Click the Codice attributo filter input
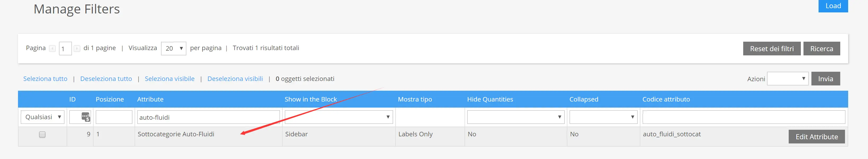This screenshot has width=868, height=159. tap(743, 117)
